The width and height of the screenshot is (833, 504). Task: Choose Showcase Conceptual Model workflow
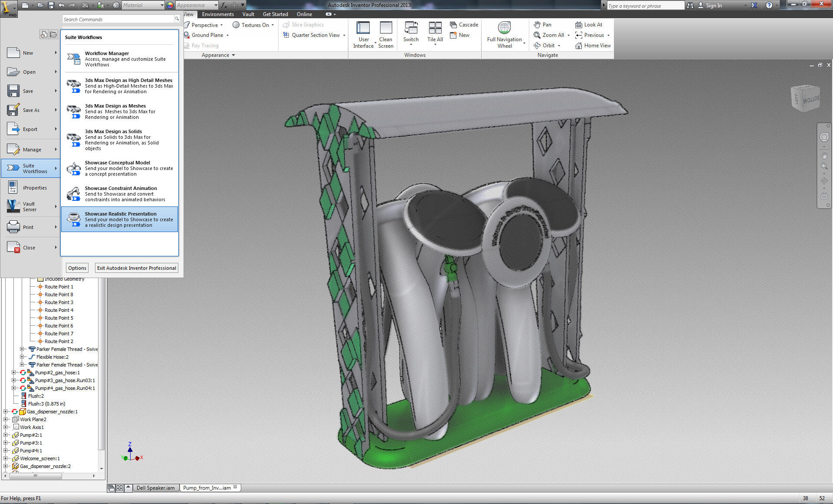(119, 168)
